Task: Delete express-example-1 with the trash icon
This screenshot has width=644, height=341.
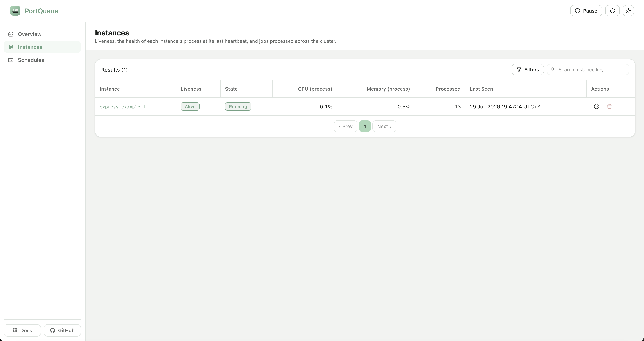Action: 609,107
